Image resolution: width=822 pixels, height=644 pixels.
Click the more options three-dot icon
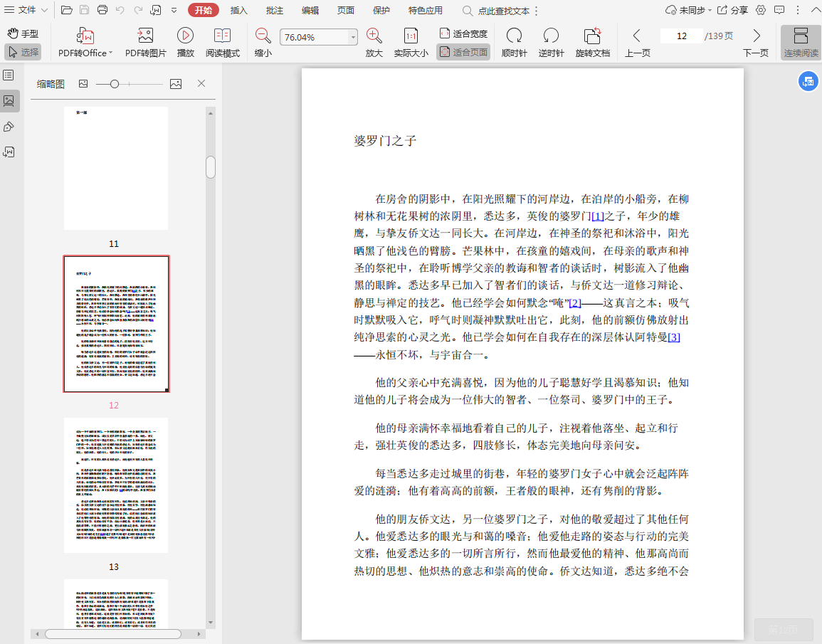(797, 10)
